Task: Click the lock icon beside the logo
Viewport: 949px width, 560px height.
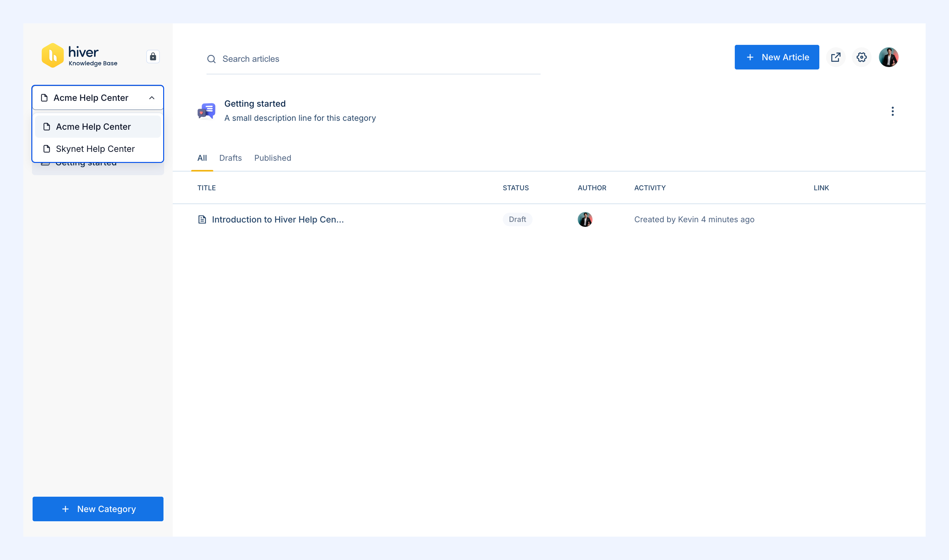Action: tap(153, 57)
